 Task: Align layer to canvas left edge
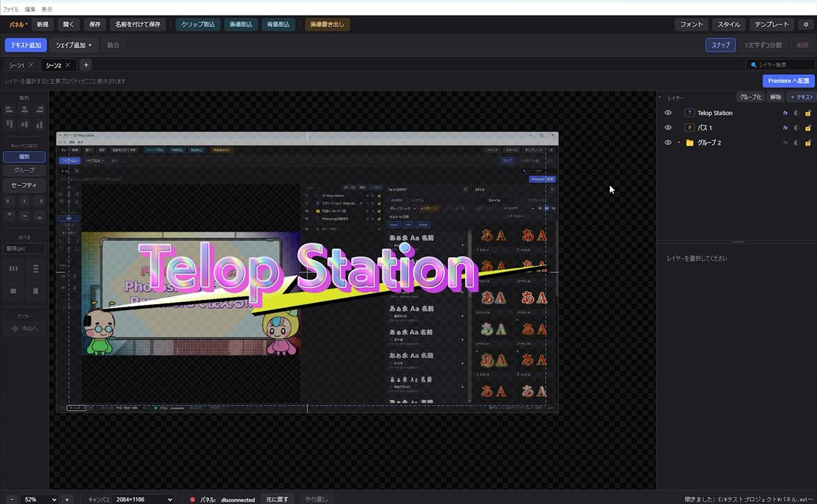10,201
